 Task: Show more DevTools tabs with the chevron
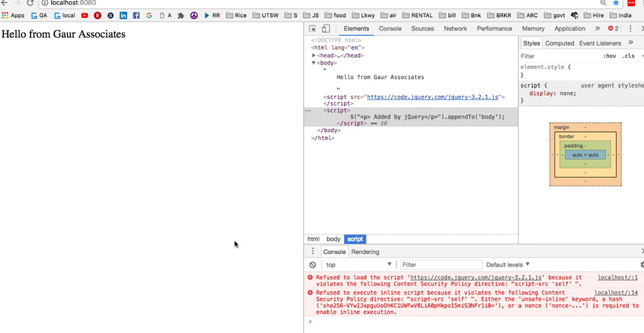[x=597, y=29]
